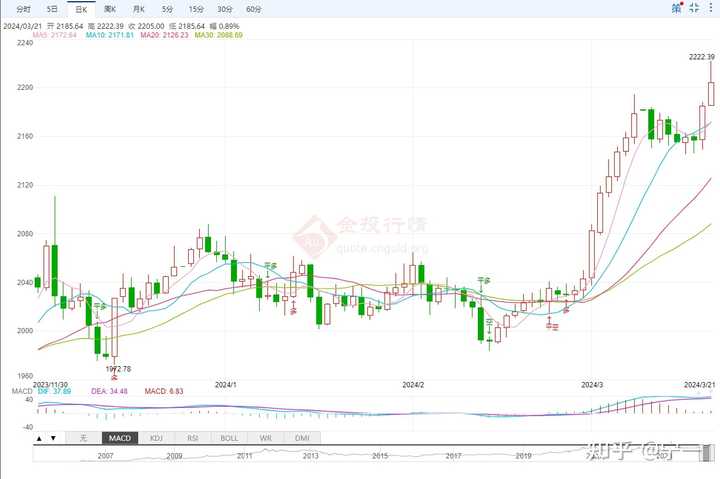Click the blue icon with red dot
Viewport: 720px width, 479px height.
(677, 7)
